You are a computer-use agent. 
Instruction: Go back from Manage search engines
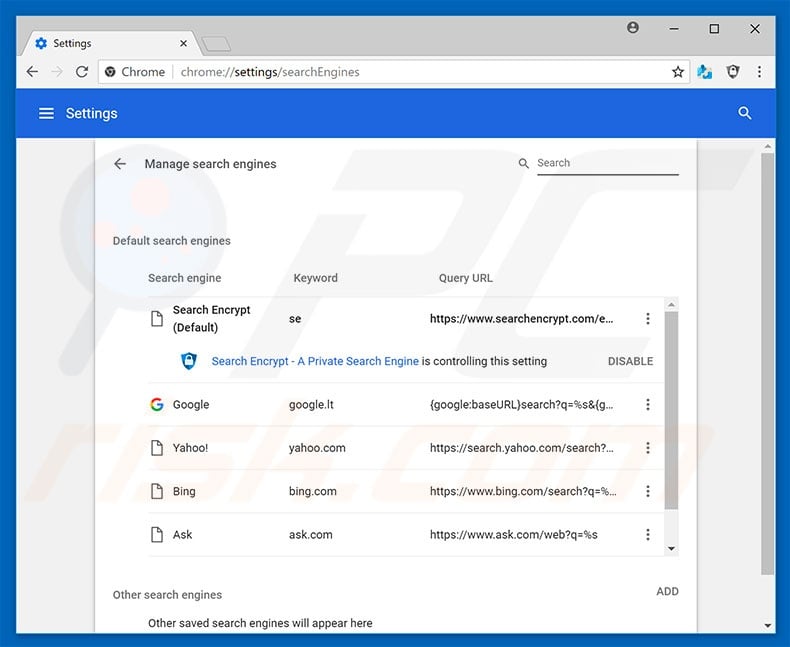tap(120, 164)
